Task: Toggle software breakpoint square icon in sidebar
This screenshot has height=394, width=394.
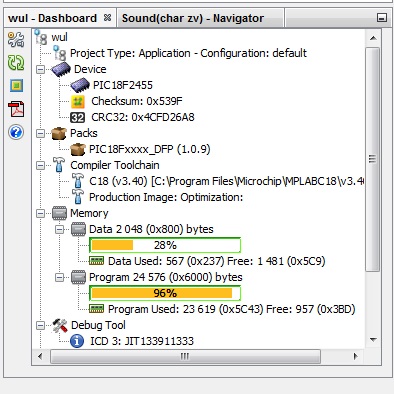Action: pos(16,86)
